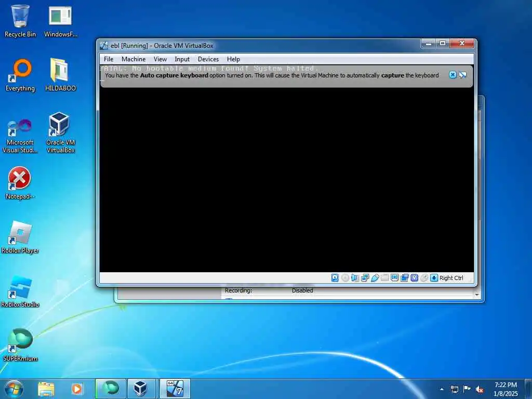Click the don't-show-again icon on the notification
This screenshot has height=399, width=532.
click(x=463, y=75)
